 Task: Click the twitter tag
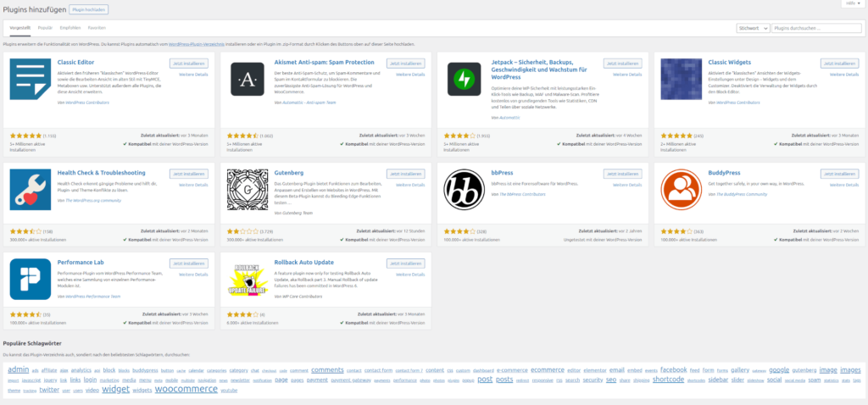click(49, 390)
